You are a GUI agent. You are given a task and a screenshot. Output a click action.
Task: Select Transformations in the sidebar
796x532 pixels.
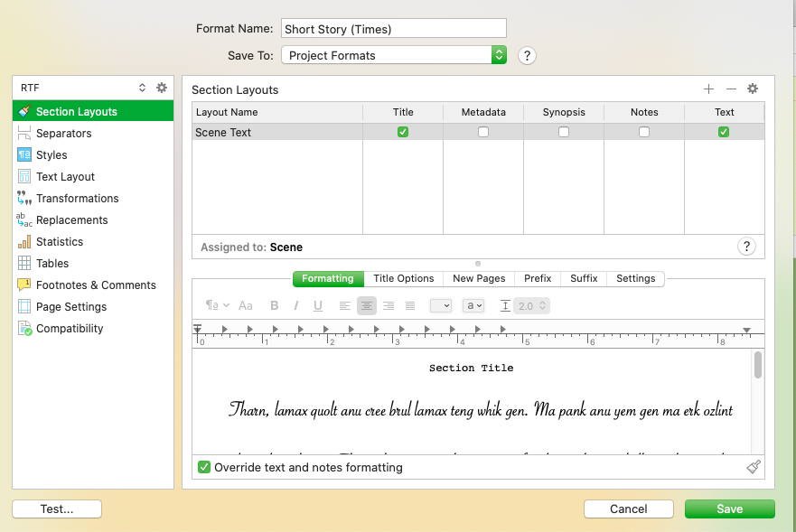point(77,199)
